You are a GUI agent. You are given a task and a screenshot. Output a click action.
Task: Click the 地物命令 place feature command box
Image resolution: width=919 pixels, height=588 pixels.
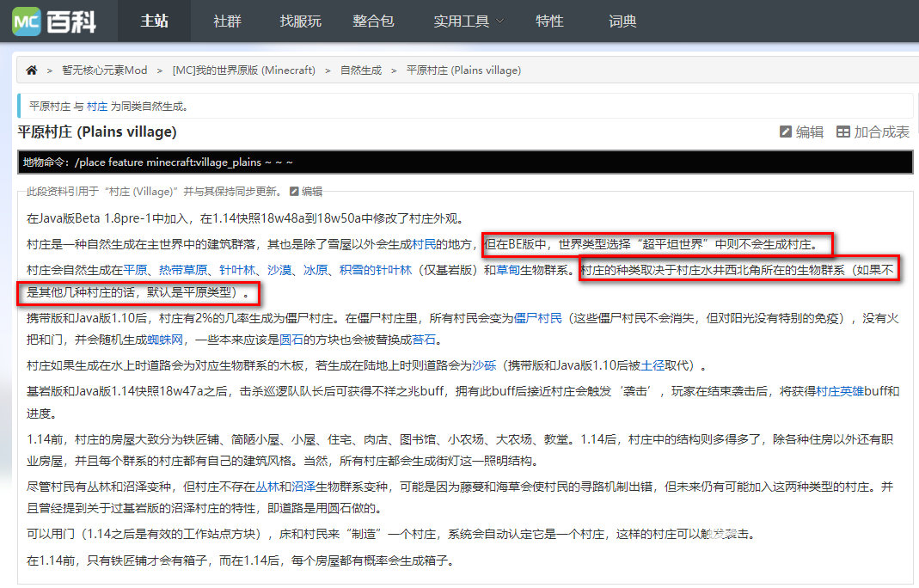pos(464,162)
